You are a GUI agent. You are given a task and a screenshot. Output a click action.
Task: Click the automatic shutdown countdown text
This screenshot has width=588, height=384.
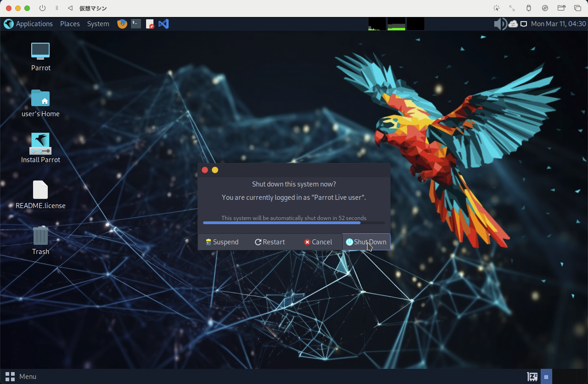click(294, 218)
